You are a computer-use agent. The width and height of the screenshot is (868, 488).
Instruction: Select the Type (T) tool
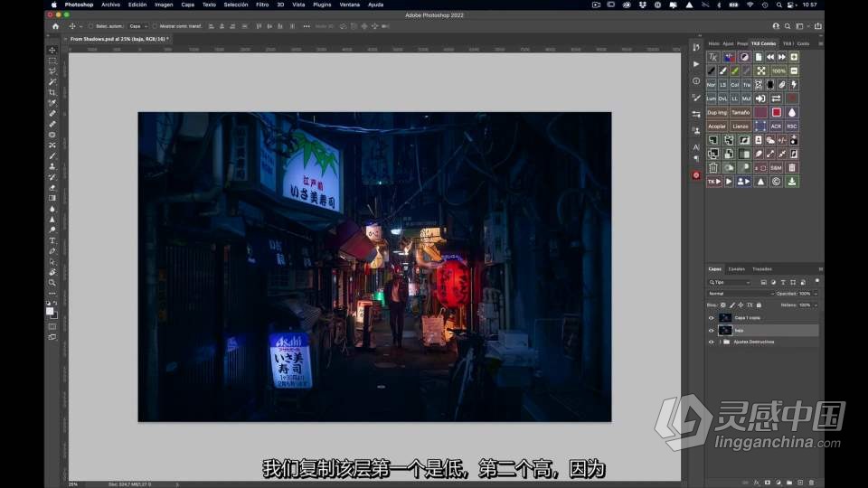(52, 240)
